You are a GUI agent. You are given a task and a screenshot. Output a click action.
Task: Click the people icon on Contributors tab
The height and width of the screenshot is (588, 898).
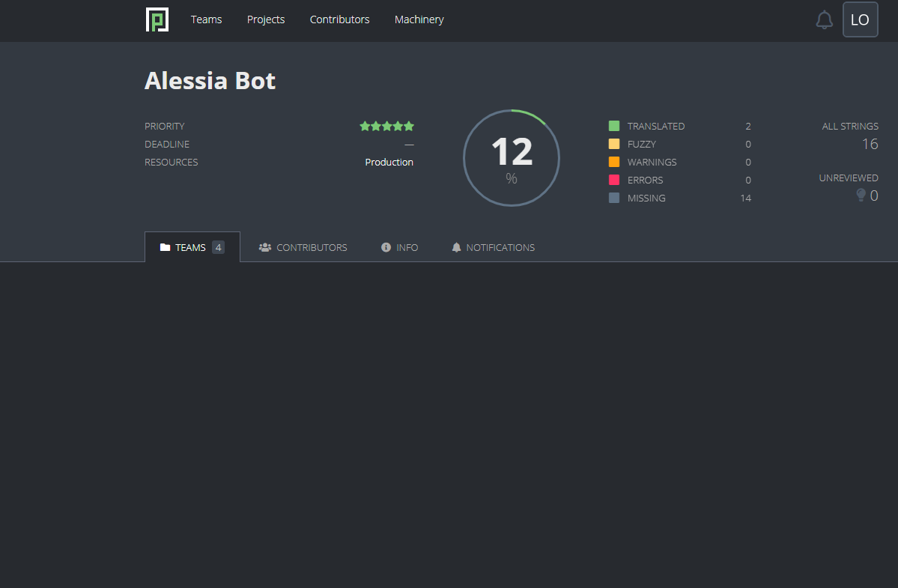pos(264,246)
